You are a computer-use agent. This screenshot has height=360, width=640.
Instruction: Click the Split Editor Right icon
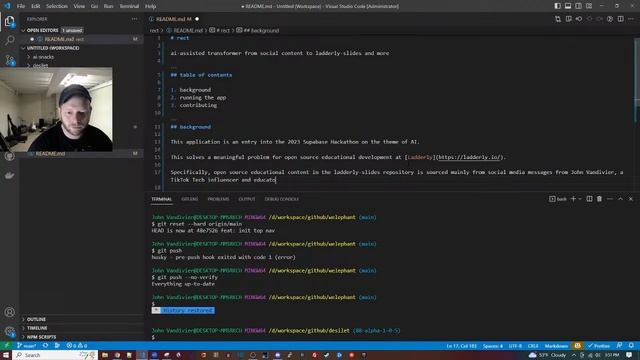pos(620,19)
